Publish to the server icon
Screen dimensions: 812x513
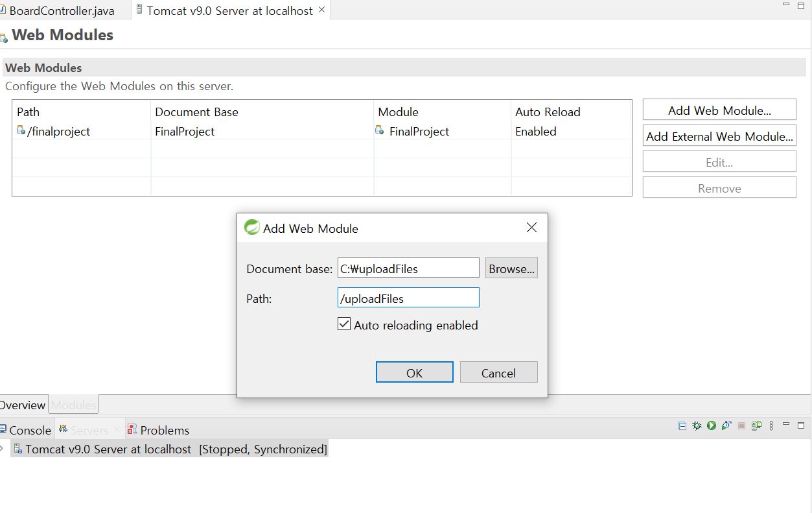coord(756,426)
